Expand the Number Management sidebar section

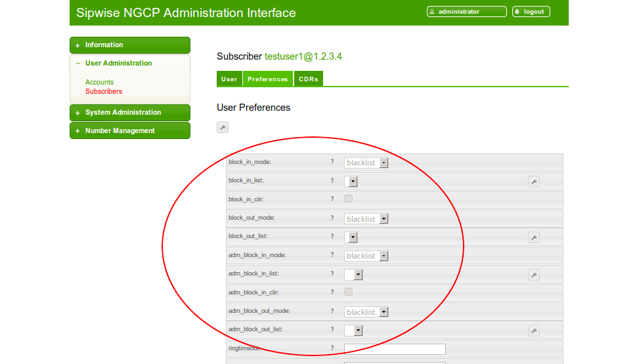[x=130, y=131]
